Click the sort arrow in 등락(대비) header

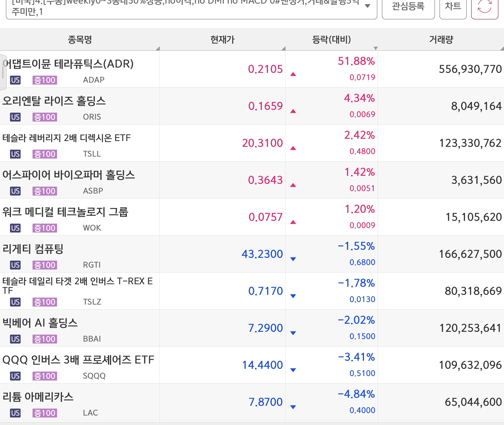[x=375, y=48]
